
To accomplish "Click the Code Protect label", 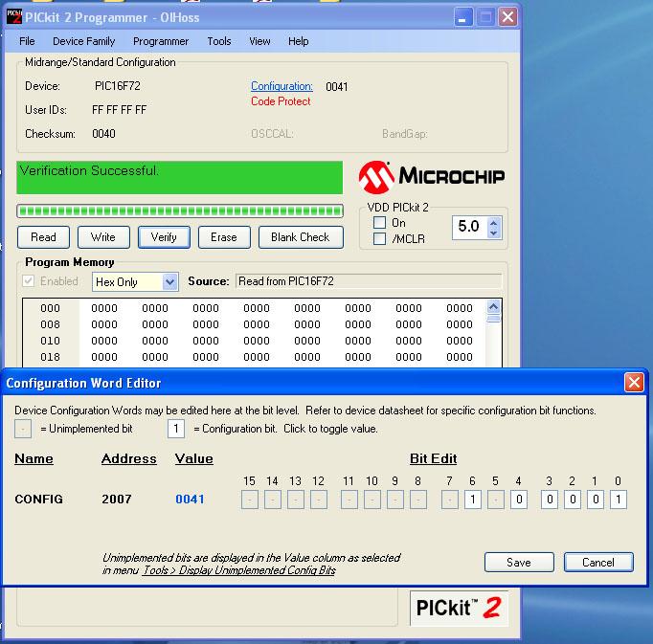I will tap(281, 101).
